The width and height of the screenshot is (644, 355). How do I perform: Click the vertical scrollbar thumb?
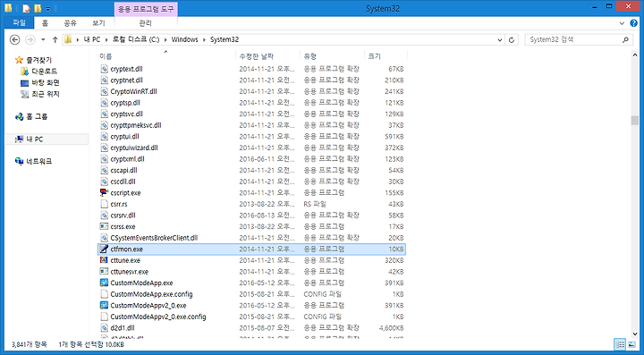635,120
